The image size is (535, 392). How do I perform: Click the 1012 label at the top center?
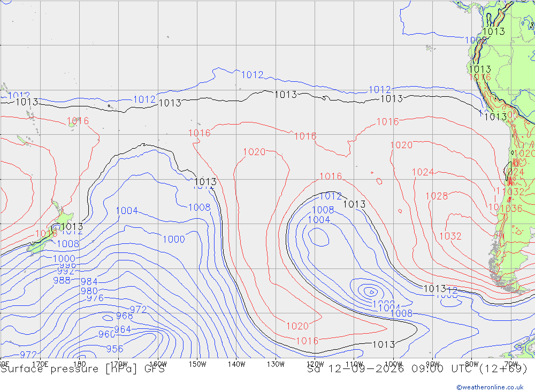point(252,75)
